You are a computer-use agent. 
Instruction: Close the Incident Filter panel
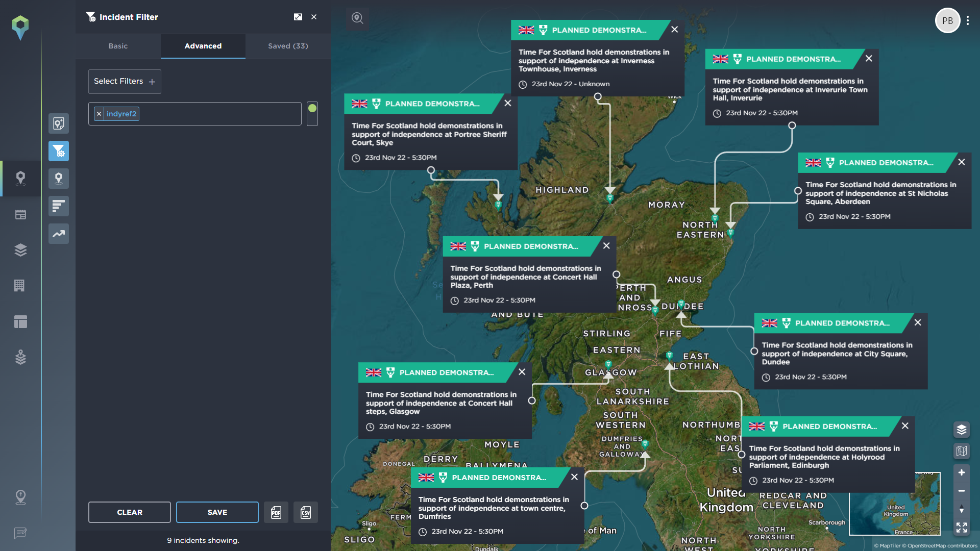click(x=314, y=17)
